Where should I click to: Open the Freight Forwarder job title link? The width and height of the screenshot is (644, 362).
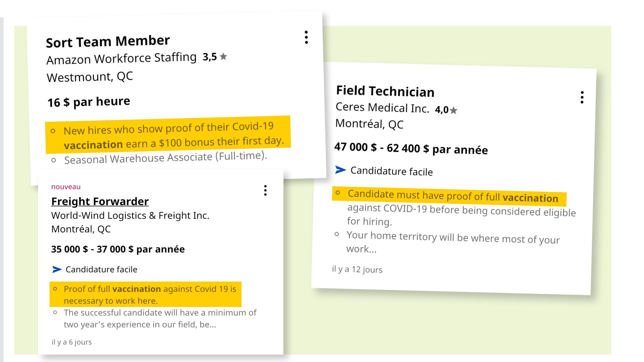click(x=100, y=201)
